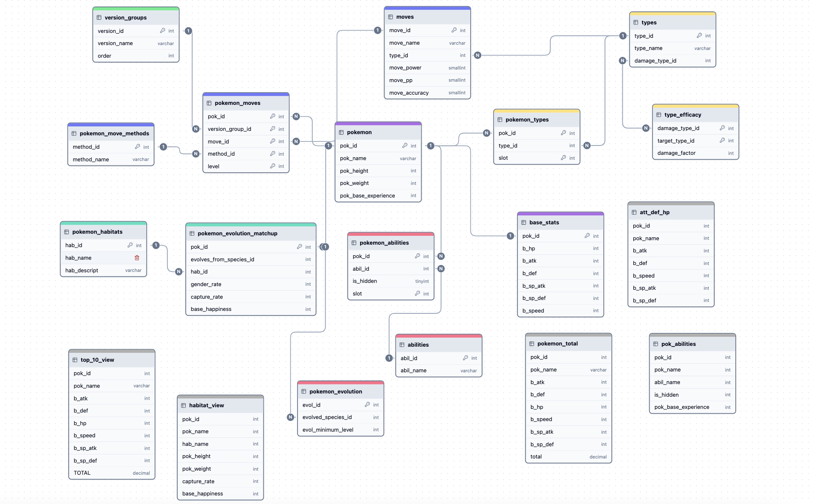The width and height of the screenshot is (813, 504).
Task: Click the table icon beside moves title
Action: pyautogui.click(x=391, y=17)
